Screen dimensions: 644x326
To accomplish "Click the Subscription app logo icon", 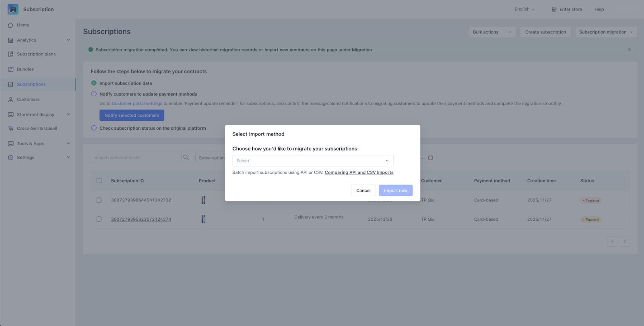I will click(x=13, y=9).
